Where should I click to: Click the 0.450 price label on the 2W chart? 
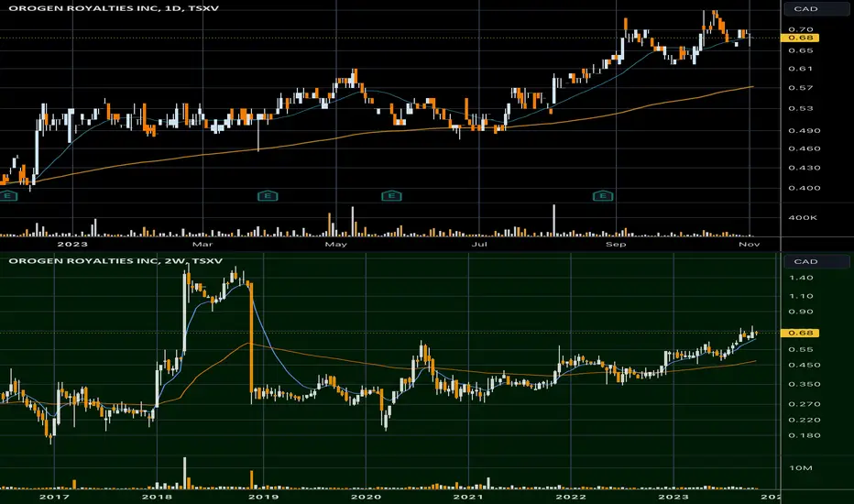point(804,366)
